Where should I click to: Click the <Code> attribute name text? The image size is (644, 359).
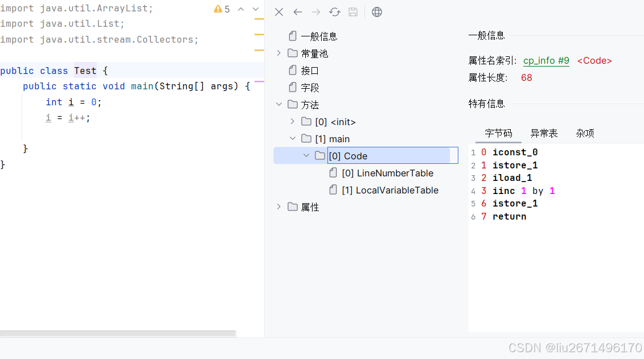pos(594,61)
